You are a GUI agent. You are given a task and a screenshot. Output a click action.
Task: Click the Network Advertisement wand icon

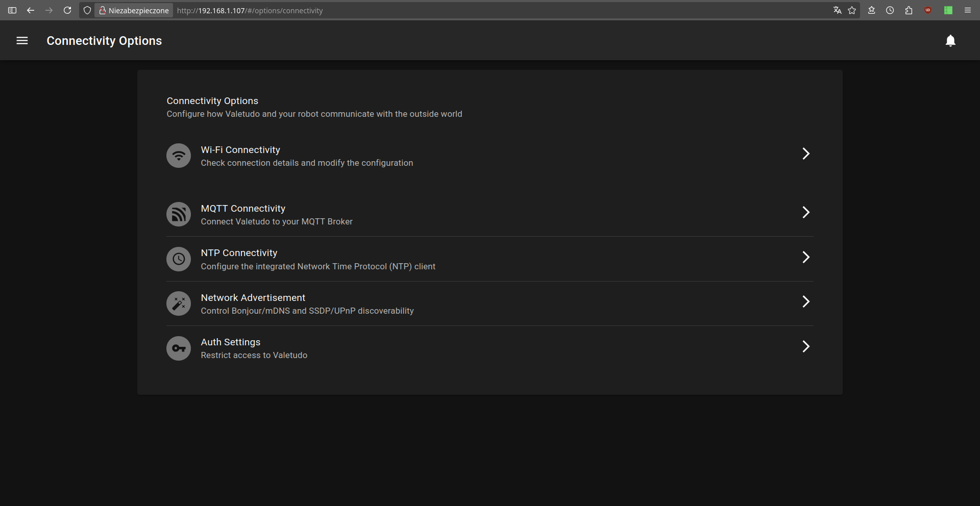179,304
